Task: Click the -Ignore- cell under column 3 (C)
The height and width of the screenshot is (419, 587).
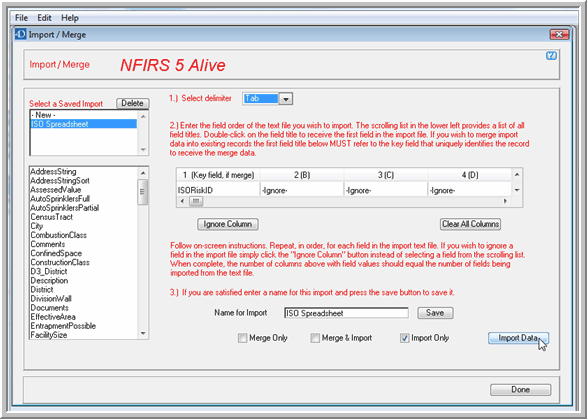Action: pos(386,190)
